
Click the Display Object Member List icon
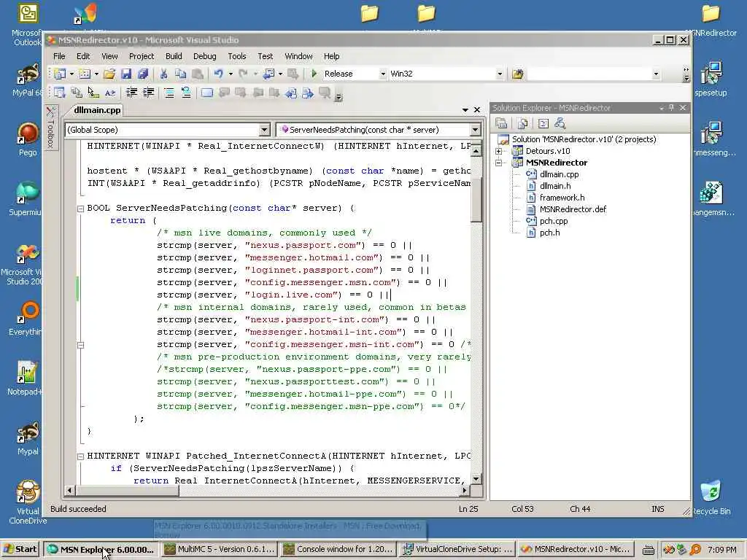(x=60, y=93)
